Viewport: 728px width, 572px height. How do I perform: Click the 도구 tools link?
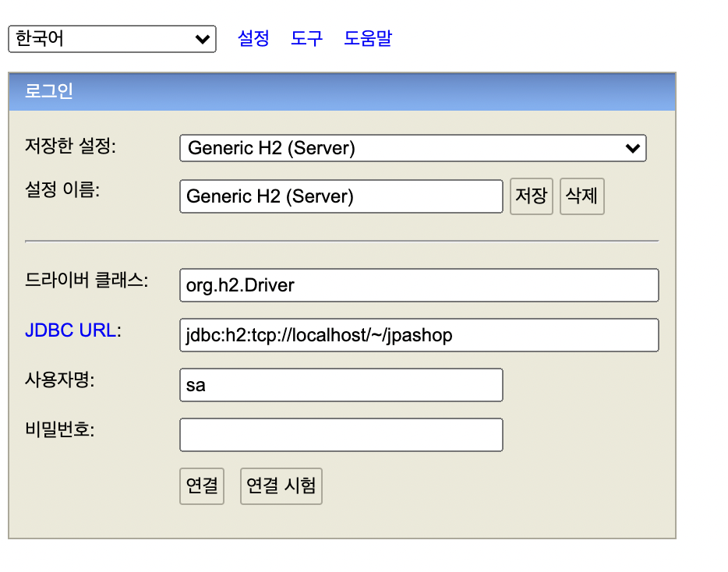306,38
